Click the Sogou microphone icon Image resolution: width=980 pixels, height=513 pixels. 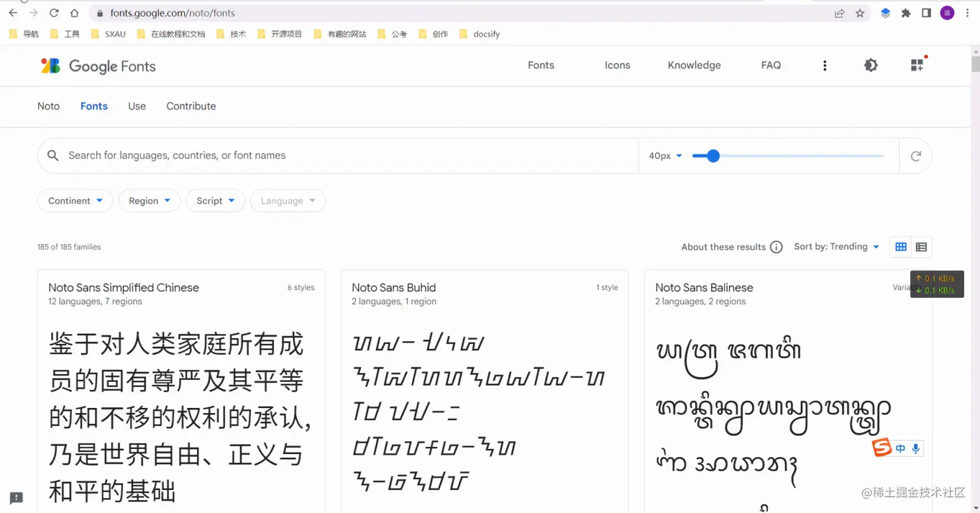pos(916,448)
